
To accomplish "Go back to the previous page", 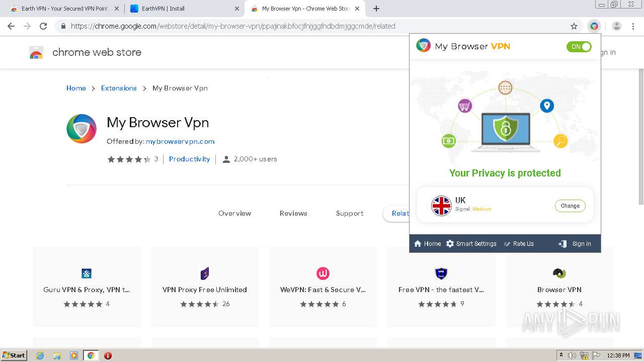I will (11, 26).
